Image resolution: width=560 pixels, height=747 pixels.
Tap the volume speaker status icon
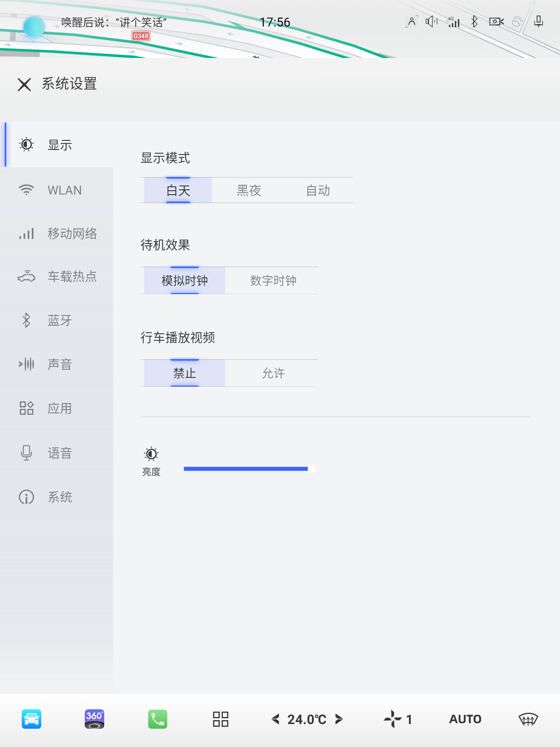coord(431,22)
